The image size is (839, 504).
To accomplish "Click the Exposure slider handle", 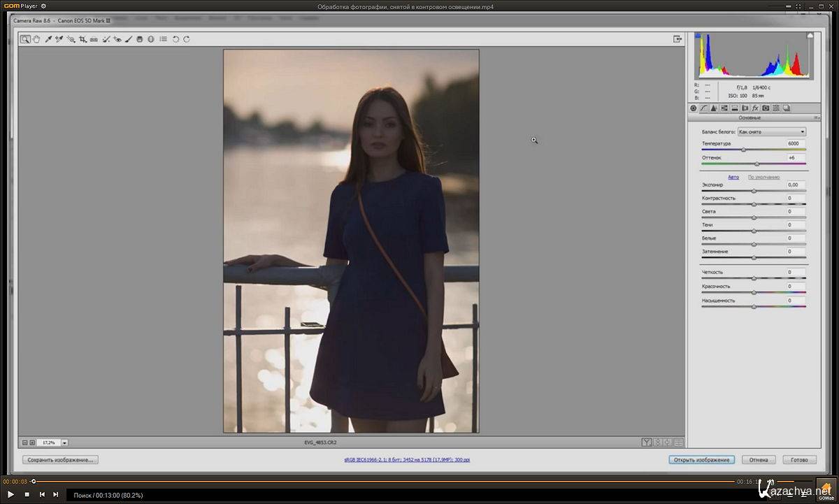I will pos(754,191).
